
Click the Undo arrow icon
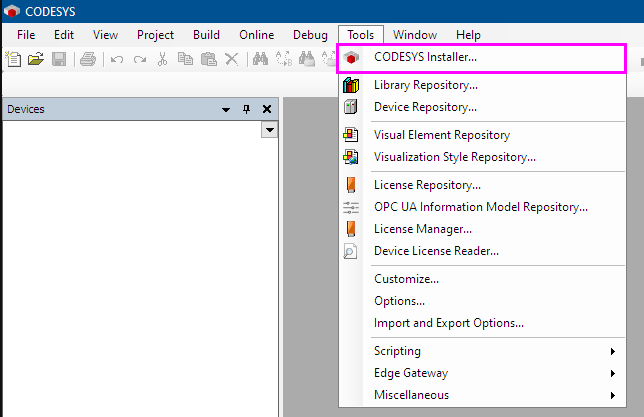(x=117, y=60)
